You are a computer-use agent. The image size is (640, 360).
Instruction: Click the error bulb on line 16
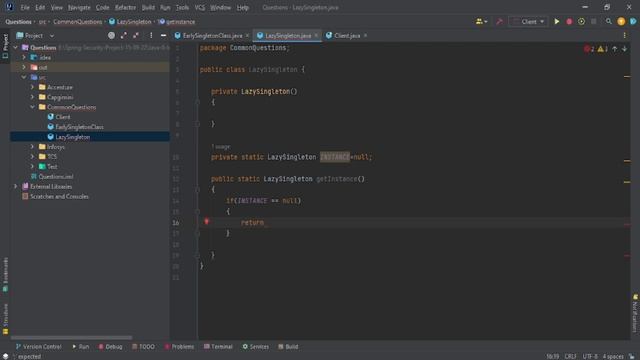[x=207, y=221]
